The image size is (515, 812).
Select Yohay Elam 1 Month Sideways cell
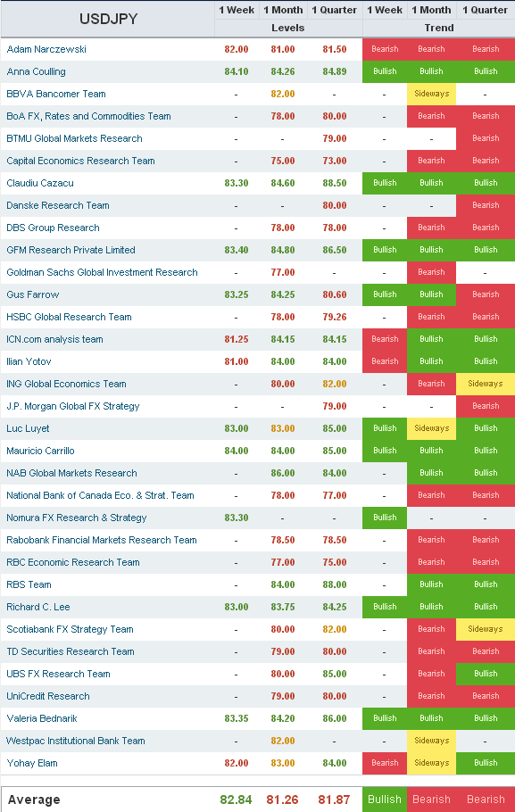tap(432, 762)
